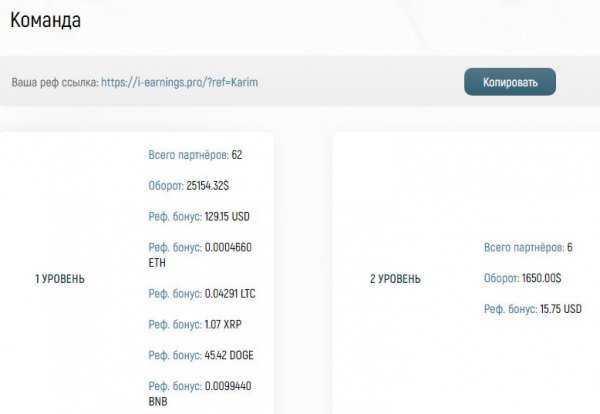The width and height of the screenshot is (600, 414).
Task: Click the 'Ваша реф ссылка:' label
Action: point(55,82)
